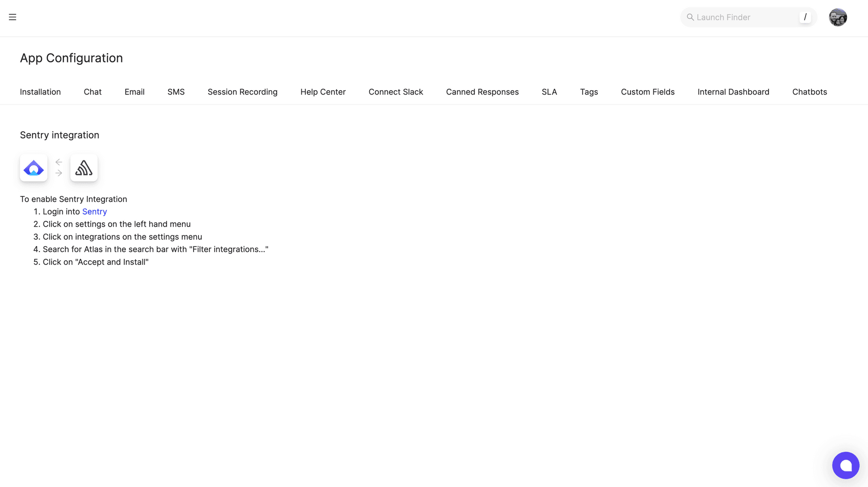868x487 pixels.
Task: Click the Sentry logo icon
Action: [83, 167]
